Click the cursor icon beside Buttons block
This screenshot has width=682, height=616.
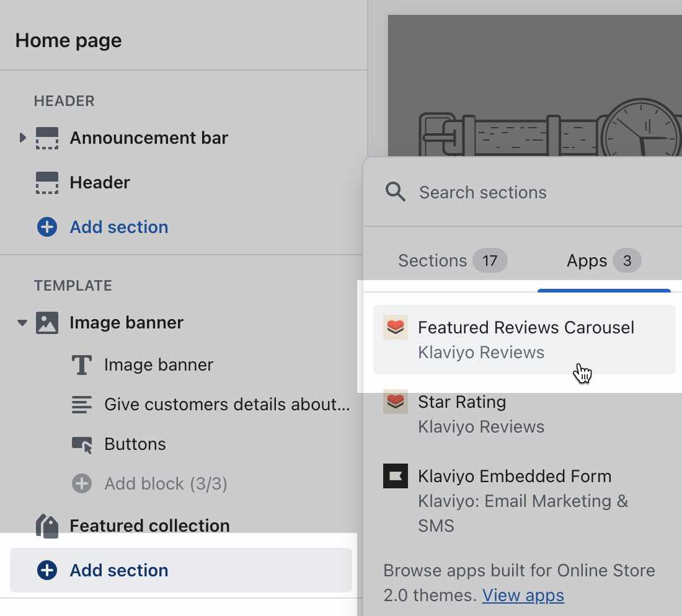point(81,444)
